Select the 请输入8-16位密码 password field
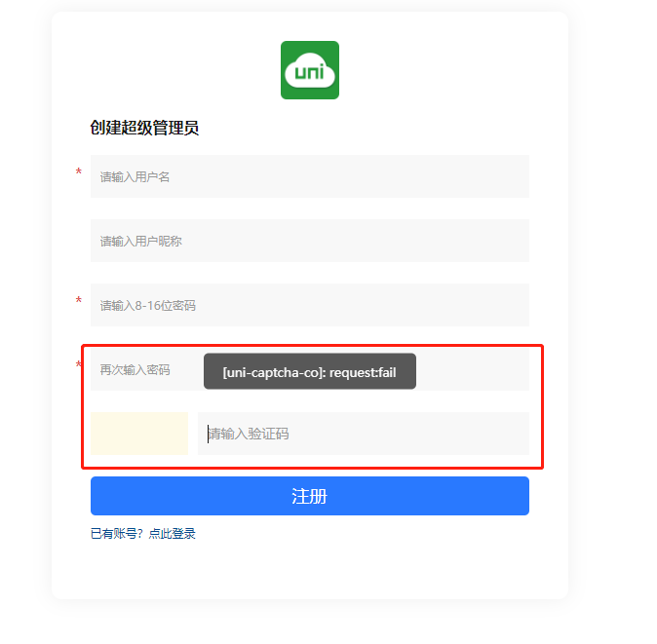Viewport: 657px width, 644px height. coord(309,305)
